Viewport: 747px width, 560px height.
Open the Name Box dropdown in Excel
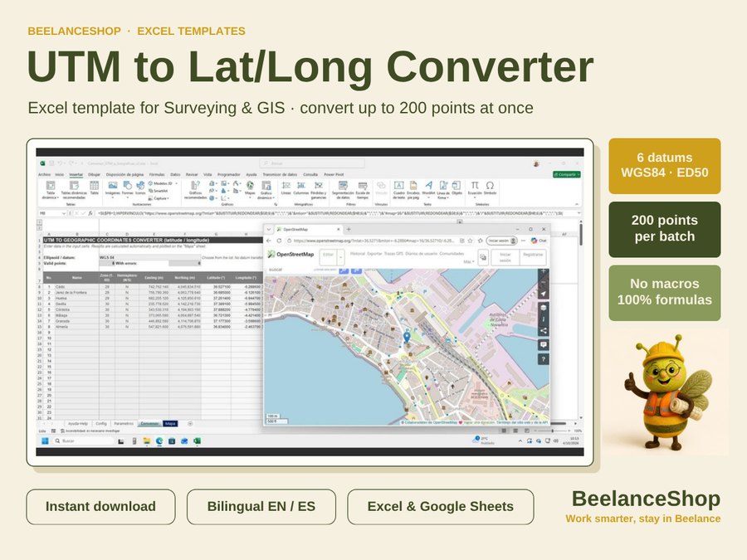63,213
